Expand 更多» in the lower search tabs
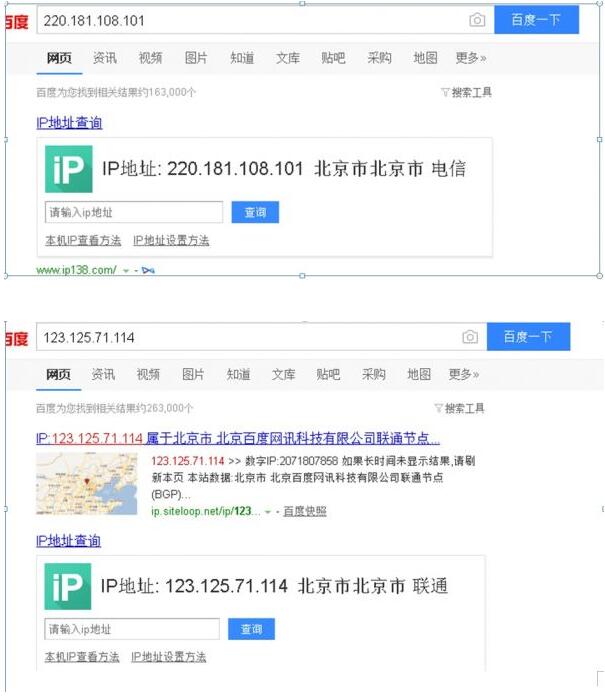 click(463, 374)
